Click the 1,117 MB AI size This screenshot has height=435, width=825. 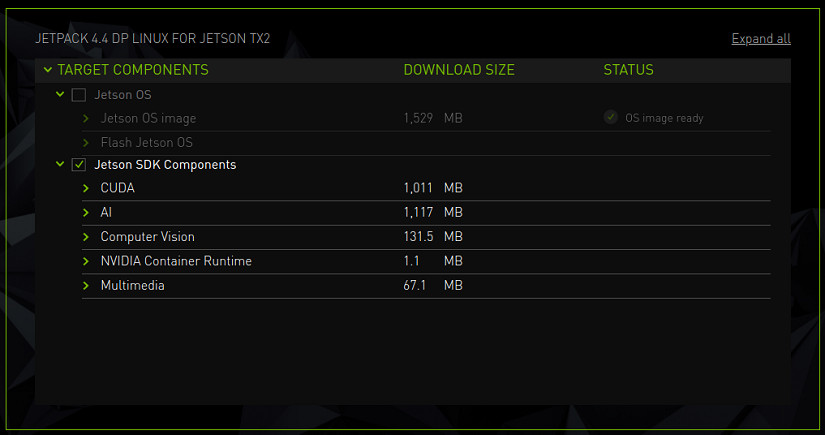click(x=433, y=212)
